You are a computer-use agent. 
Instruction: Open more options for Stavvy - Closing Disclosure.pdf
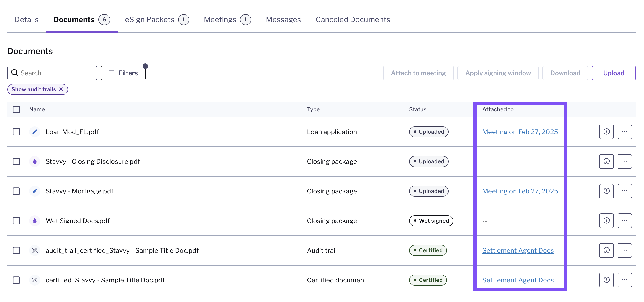point(625,161)
